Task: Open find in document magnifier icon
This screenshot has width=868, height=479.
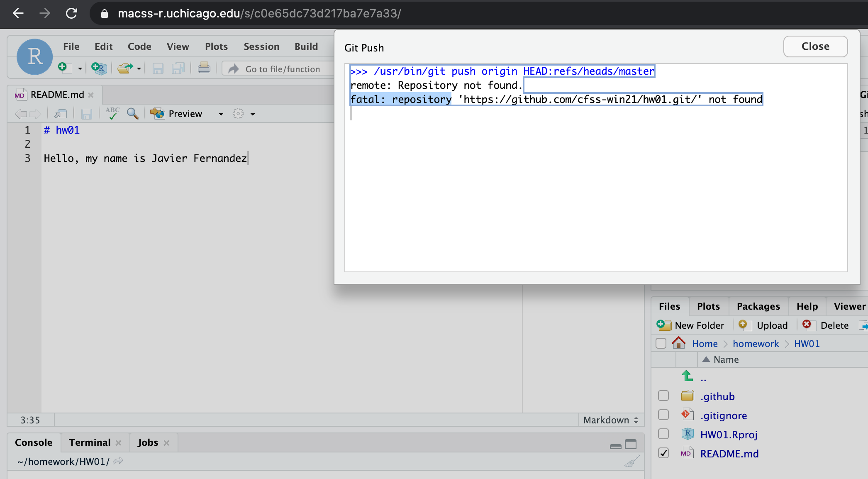Action: (x=133, y=114)
